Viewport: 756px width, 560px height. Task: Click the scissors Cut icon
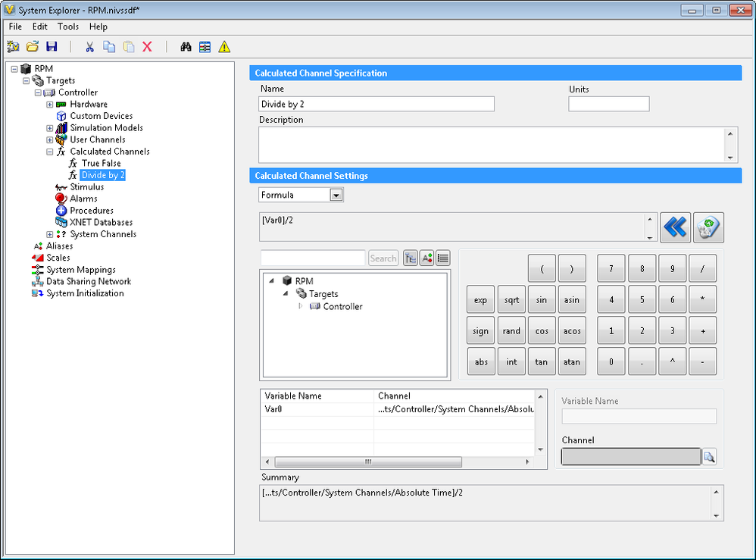(89, 47)
